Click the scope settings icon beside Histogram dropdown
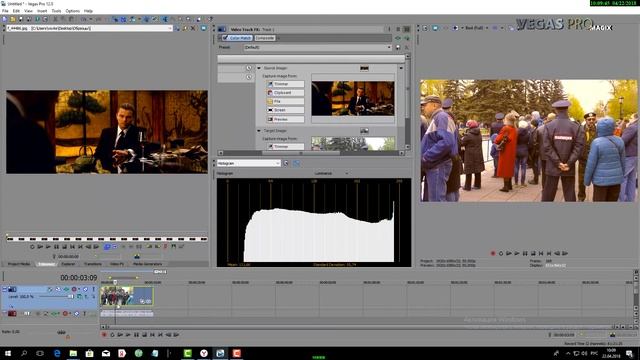This screenshot has width=640, height=360. click(x=286, y=163)
